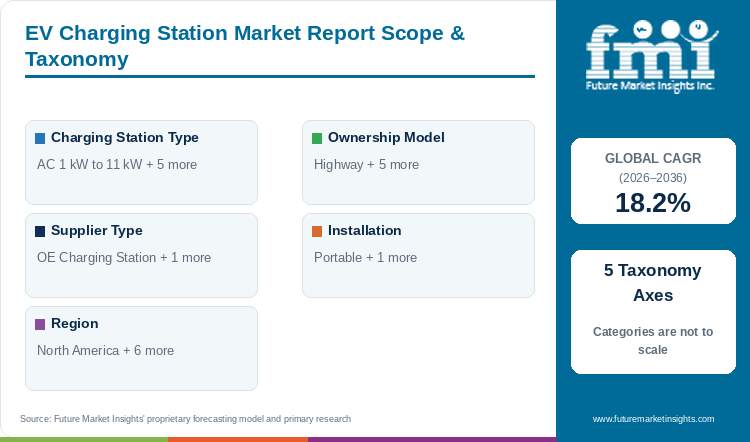The width and height of the screenshot is (750, 442).
Task: Click the GLOBAL CAGR label
Action: pyautogui.click(x=653, y=158)
